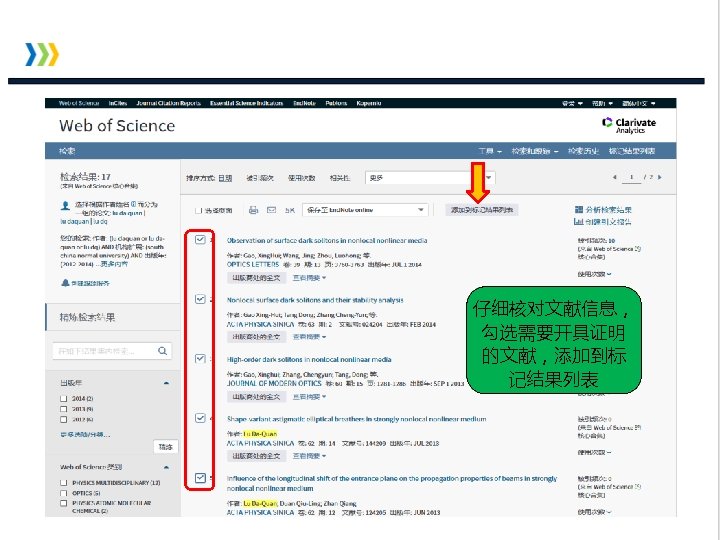Open full text for OPTICS LETTERS record

256,278
